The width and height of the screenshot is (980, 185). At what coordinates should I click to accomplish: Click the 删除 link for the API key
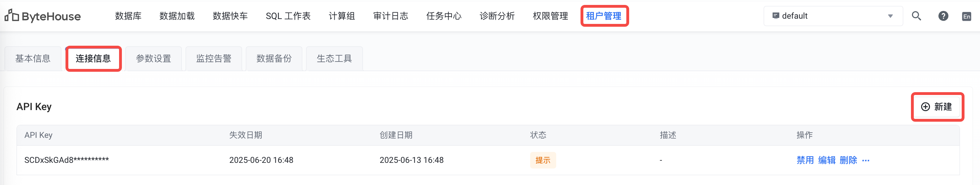tap(848, 160)
